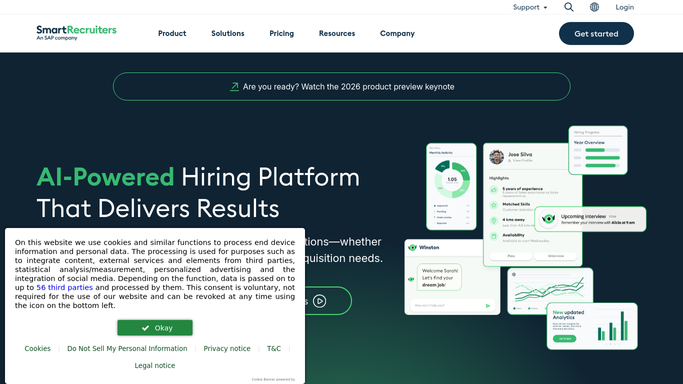Go to the Pricing page
The height and width of the screenshot is (384, 683).
[x=281, y=34]
